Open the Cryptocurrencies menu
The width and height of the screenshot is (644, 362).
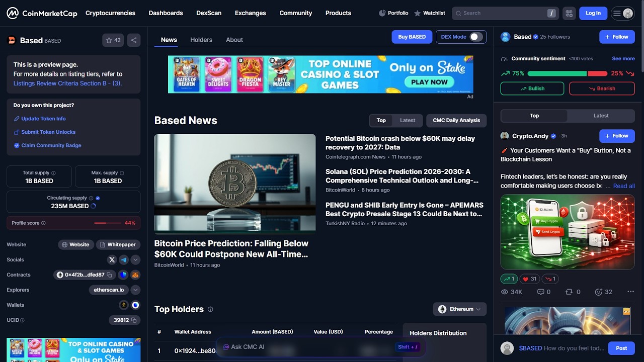click(110, 13)
